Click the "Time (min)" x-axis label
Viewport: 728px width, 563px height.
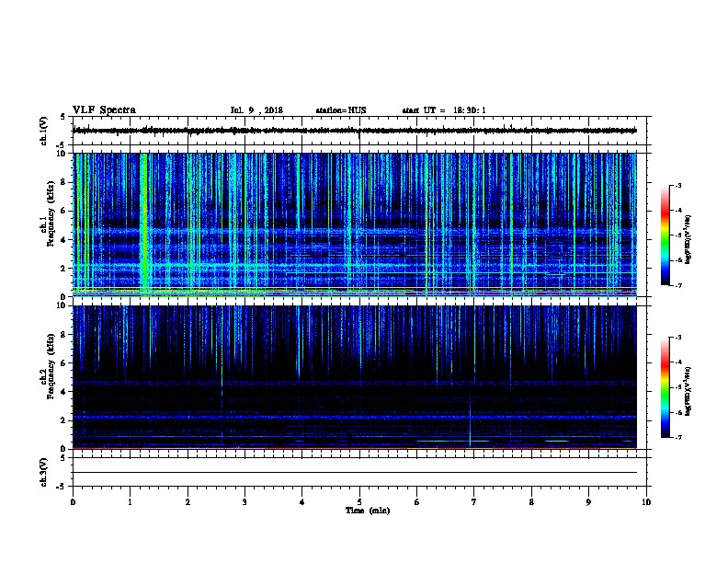click(368, 511)
